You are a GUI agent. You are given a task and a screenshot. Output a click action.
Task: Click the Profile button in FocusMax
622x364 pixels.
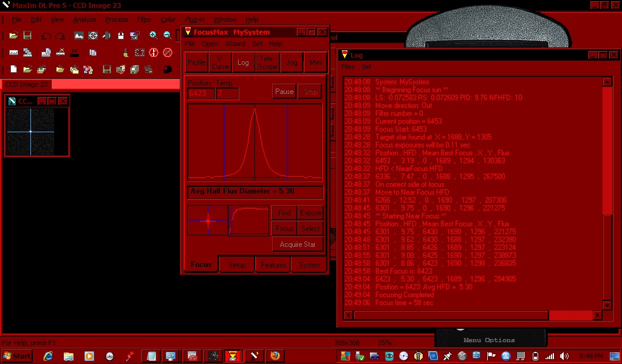tap(196, 62)
